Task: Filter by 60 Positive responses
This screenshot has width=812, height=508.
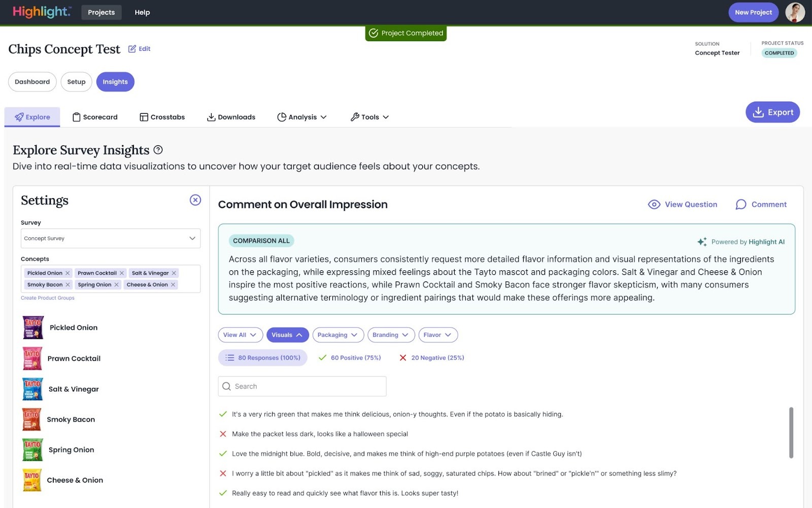Action: point(350,358)
